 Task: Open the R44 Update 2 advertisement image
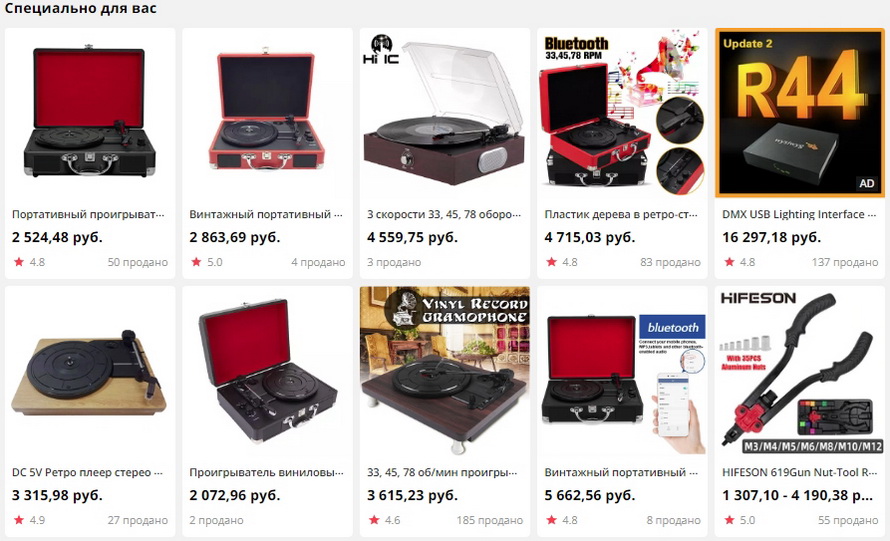[x=800, y=113]
